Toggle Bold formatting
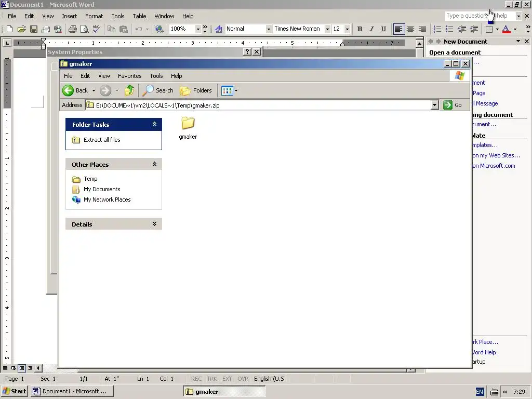 360,29
